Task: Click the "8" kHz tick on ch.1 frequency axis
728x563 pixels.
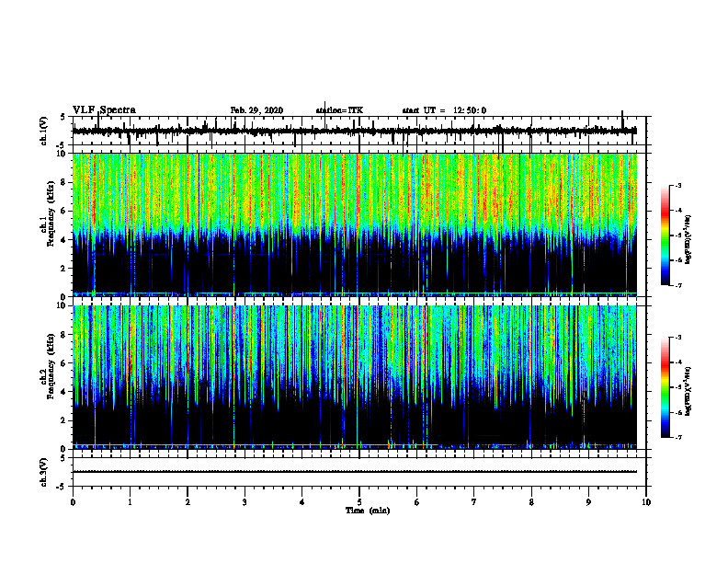Action: point(64,182)
